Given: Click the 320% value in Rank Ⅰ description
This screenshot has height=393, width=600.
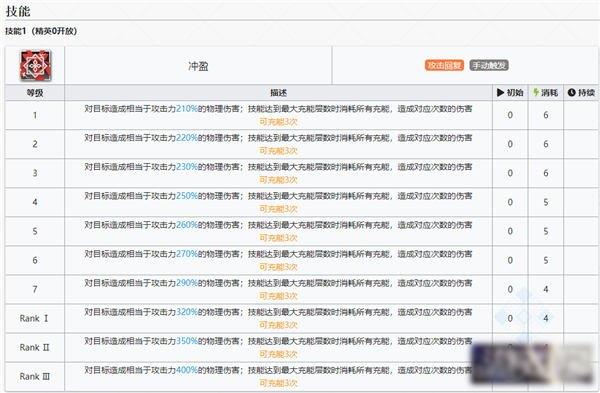Looking at the screenshot, I should click(x=187, y=312).
